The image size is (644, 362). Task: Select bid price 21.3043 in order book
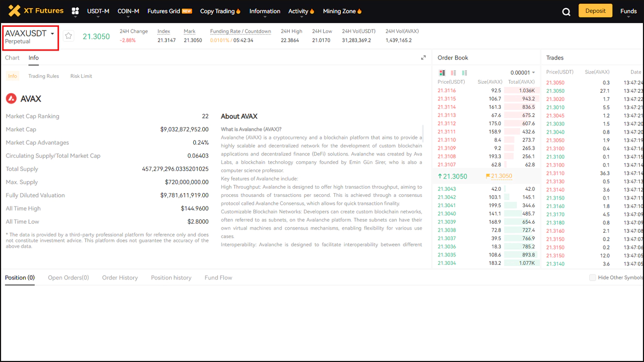447,189
